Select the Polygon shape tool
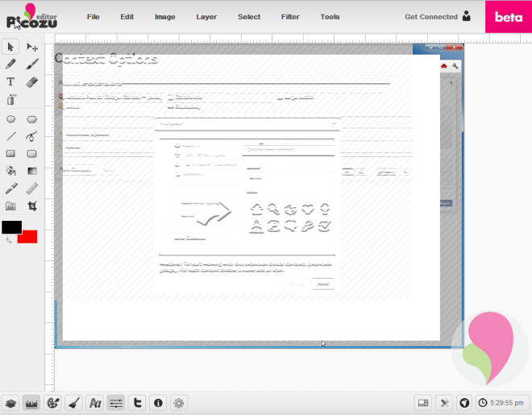Image resolution: width=532 pixels, height=415 pixels. click(32, 119)
